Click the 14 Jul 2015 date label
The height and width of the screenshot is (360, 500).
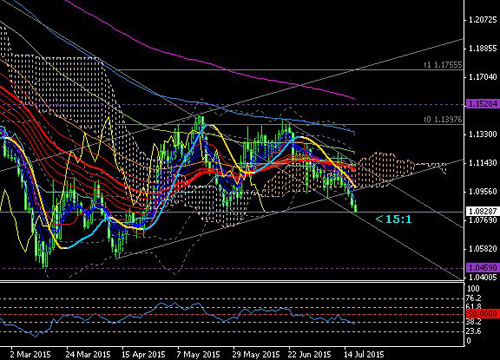[364, 354]
